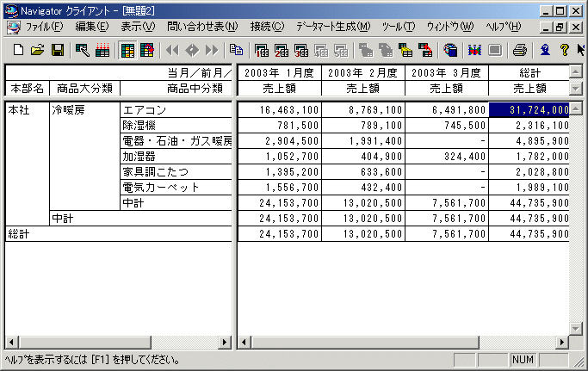Click the table-with-pencil layout edit icon
The width and height of the screenshot is (588, 371).
pos(82,50)
